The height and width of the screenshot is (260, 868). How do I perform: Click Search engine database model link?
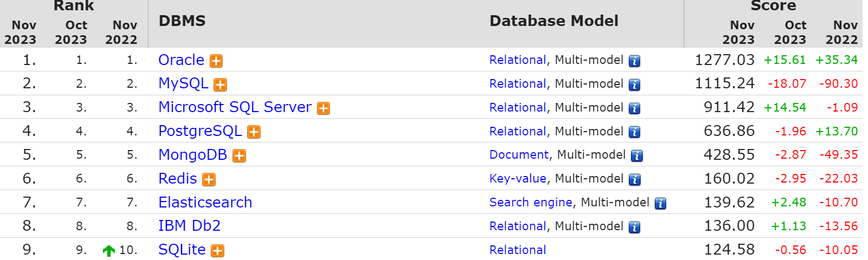click(530, 202)
